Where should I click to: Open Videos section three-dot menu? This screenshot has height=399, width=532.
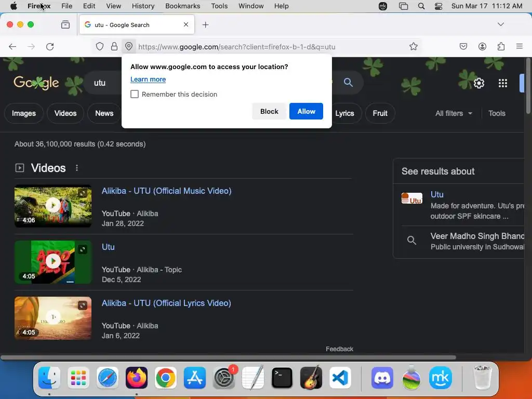77,168
